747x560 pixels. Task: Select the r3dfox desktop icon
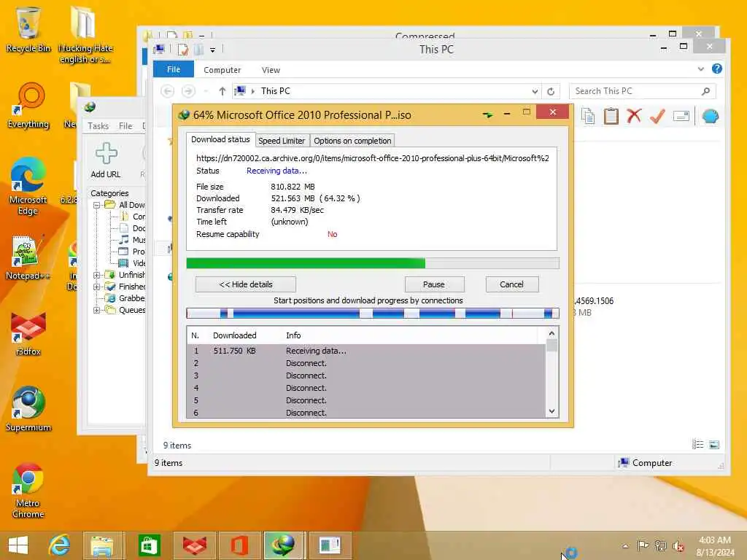[28, 333]
